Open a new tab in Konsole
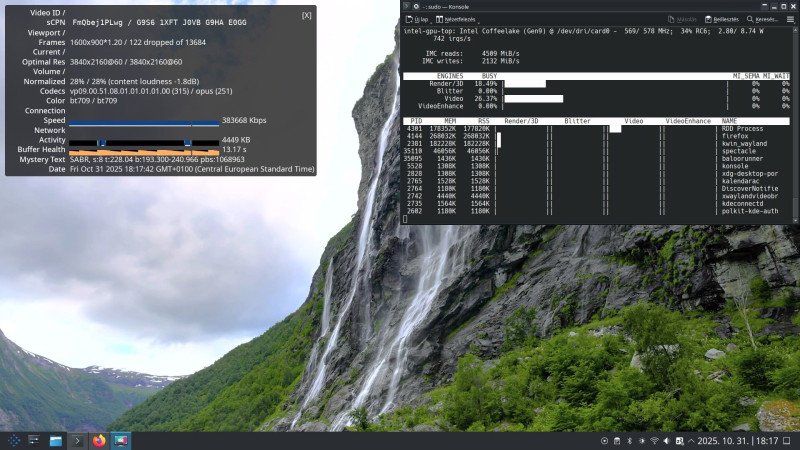800x450 pixels. pos(417,19)
